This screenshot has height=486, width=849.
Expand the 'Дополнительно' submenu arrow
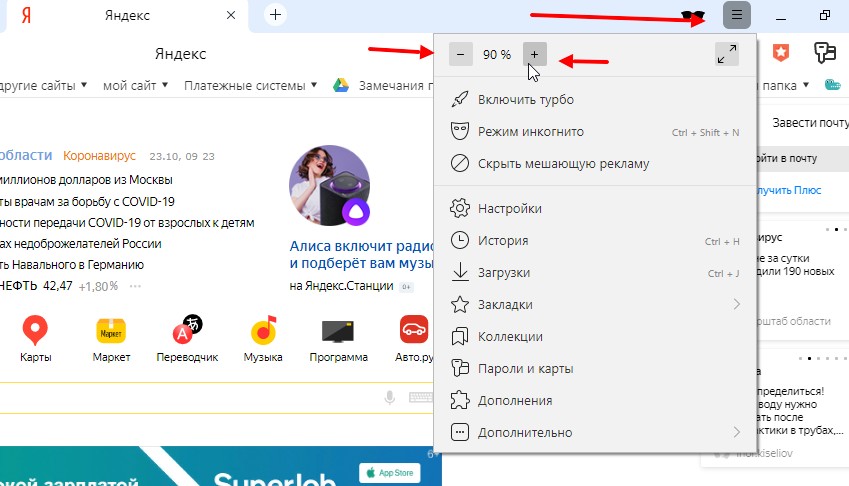[736, 432]
